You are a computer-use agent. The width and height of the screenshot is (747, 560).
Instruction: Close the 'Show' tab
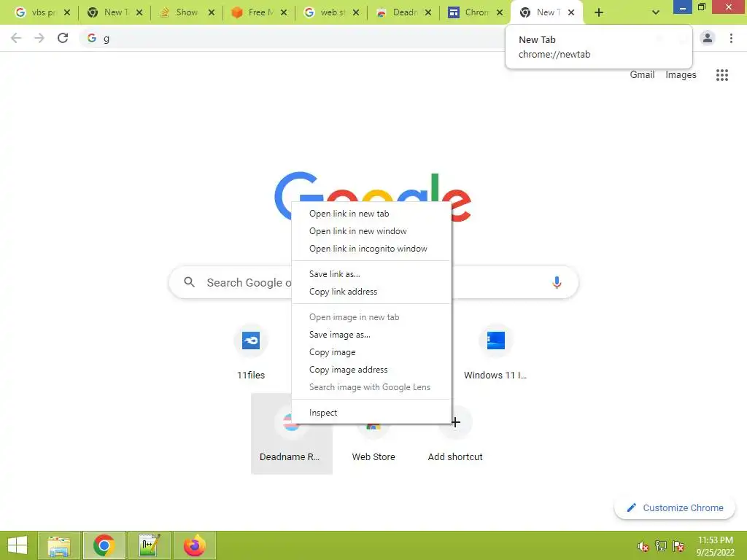click(212, 12)
